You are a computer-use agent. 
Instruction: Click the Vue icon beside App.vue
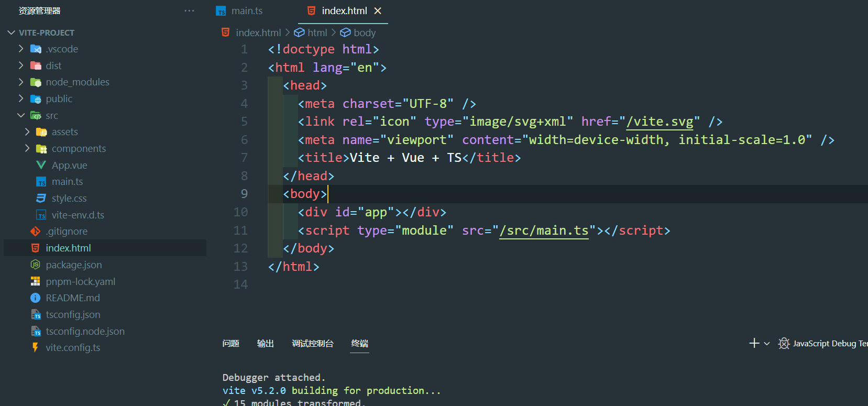click(41, 166)
